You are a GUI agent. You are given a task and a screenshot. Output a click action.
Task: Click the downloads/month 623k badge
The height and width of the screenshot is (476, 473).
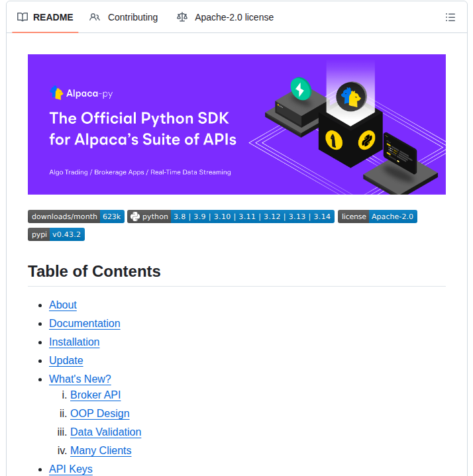pyautogui.click(x=76, y=216)
